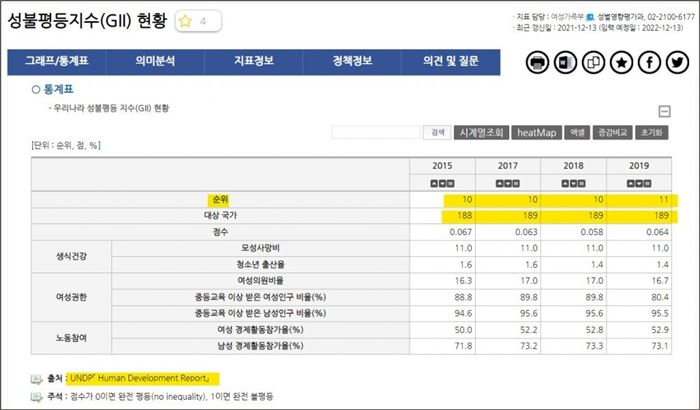
Task: Click sort controls under 2019 column
Action: (x=639, y=182)
